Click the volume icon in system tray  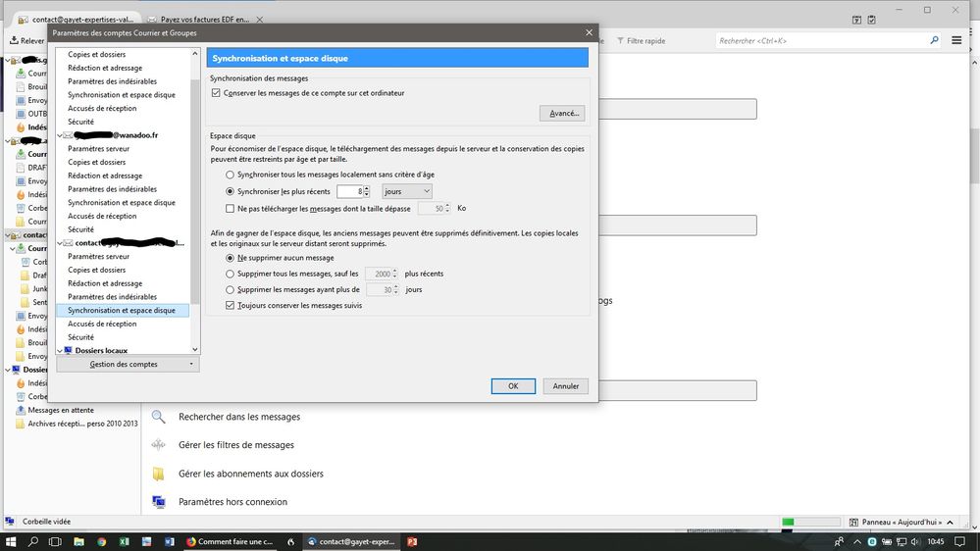click(x=915, y=541)
